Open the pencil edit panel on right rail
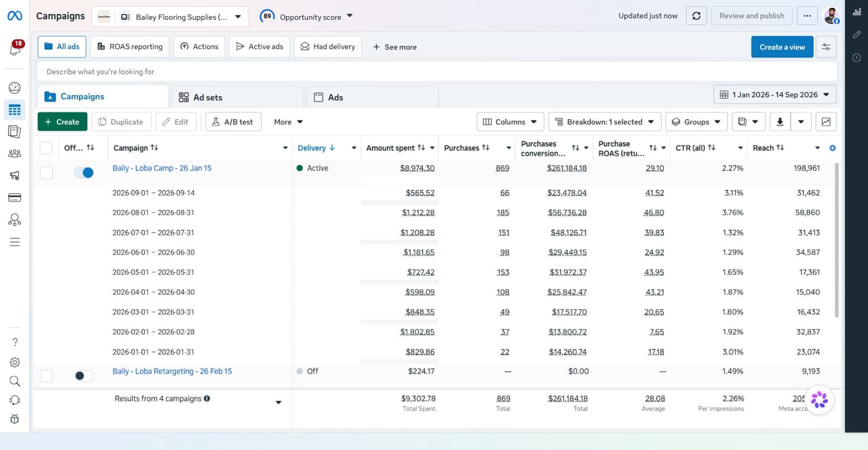868x450 pixels. pyautogui.click(x=857, y=35)
